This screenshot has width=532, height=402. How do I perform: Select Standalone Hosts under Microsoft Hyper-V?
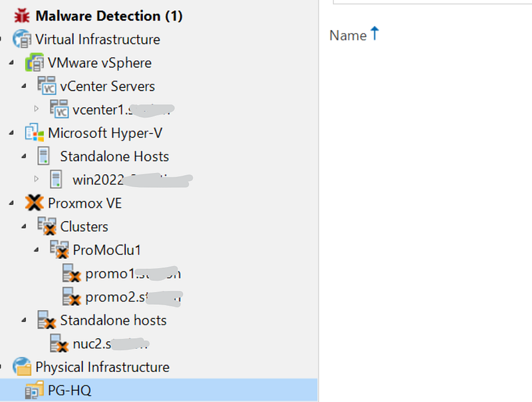pos(114,156)
